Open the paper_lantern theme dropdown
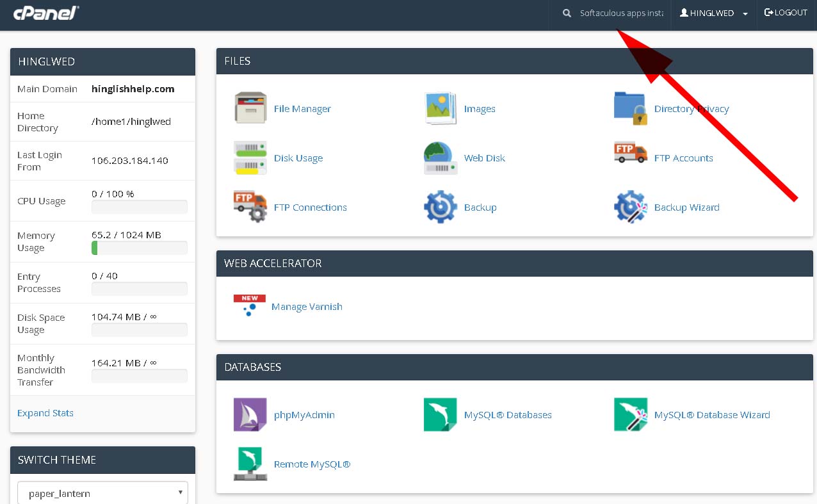817x504 pixels. (102, 494)
